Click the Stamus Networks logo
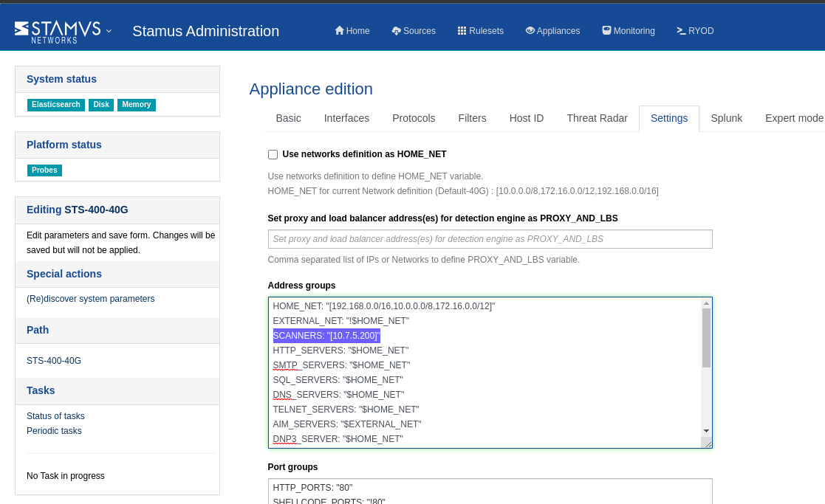The height and width of the screenshot is (504, 825). pos(58,32)
